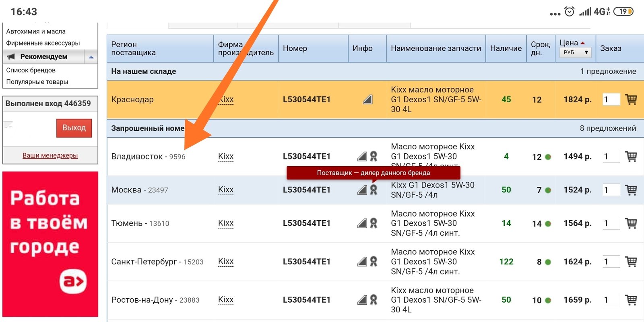Click green status dot in Санкт-Петербург row
Screen dimensions: 644x322
[x=548, y=262]
